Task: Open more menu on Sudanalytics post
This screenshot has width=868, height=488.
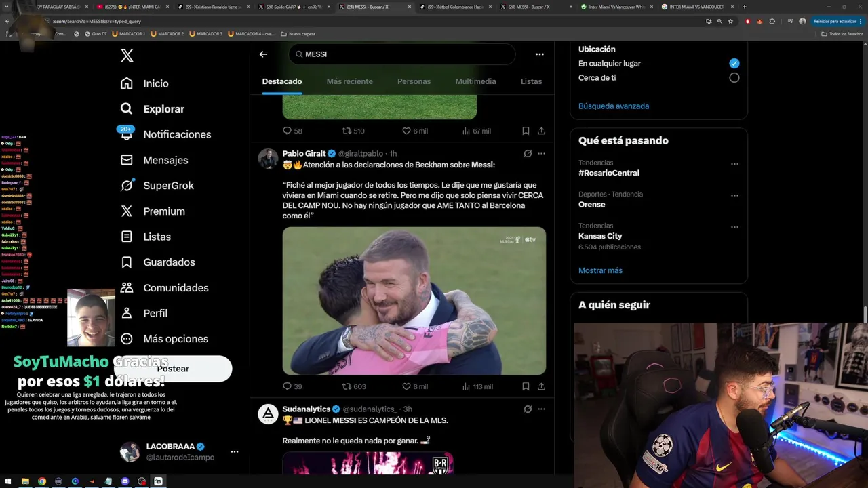Action: tap(541, 409)
